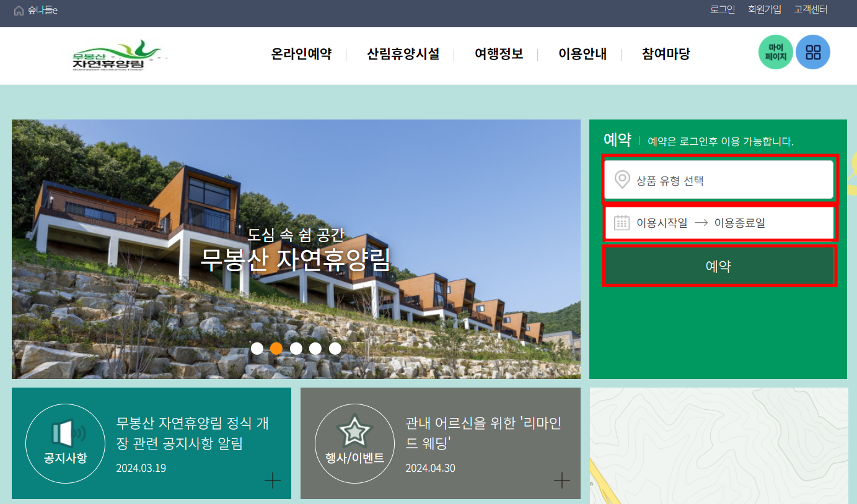Open the 참여마당 menu
The height and width of the screenshot is (504, 857).
[664, 54]
